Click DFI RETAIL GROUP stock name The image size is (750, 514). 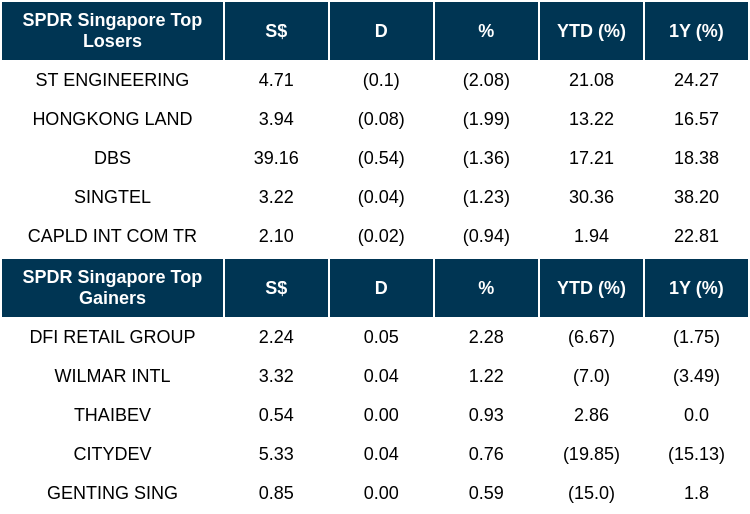coord(112,337)
